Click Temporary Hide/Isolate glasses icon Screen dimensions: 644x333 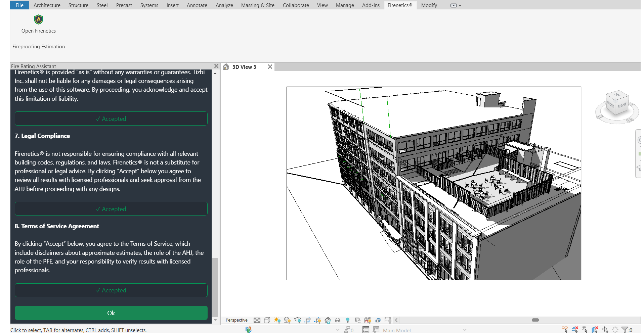(338, 320)
